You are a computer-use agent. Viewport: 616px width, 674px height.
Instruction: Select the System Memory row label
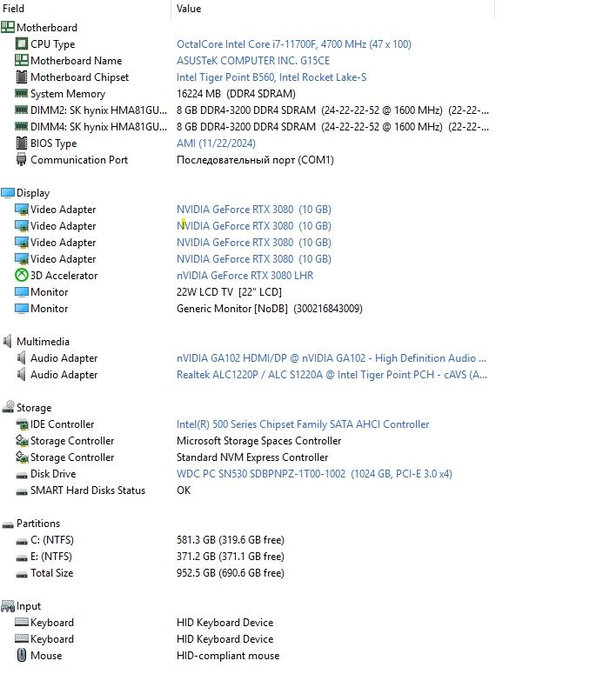[68, 94]
